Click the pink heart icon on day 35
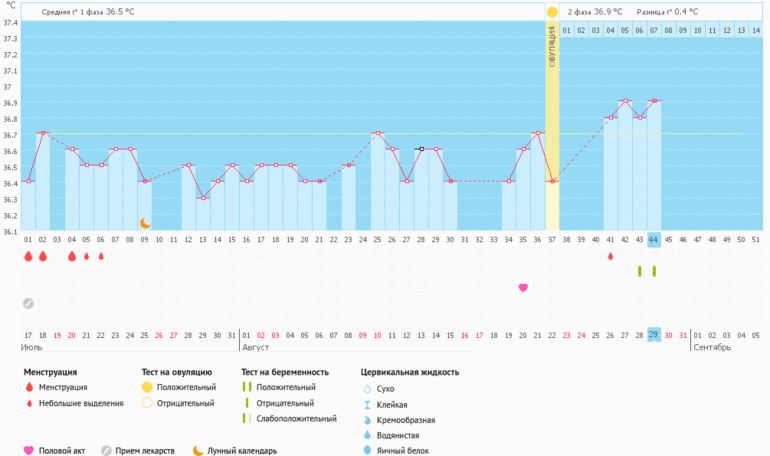 coord(523,288)
